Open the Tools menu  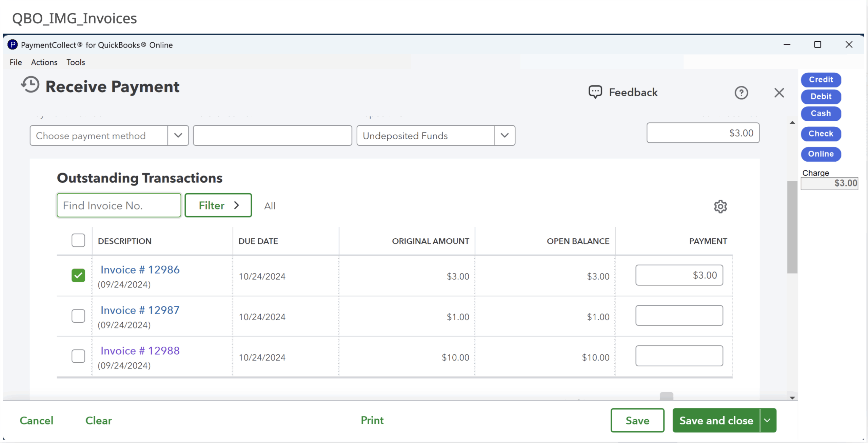[76, 62]
